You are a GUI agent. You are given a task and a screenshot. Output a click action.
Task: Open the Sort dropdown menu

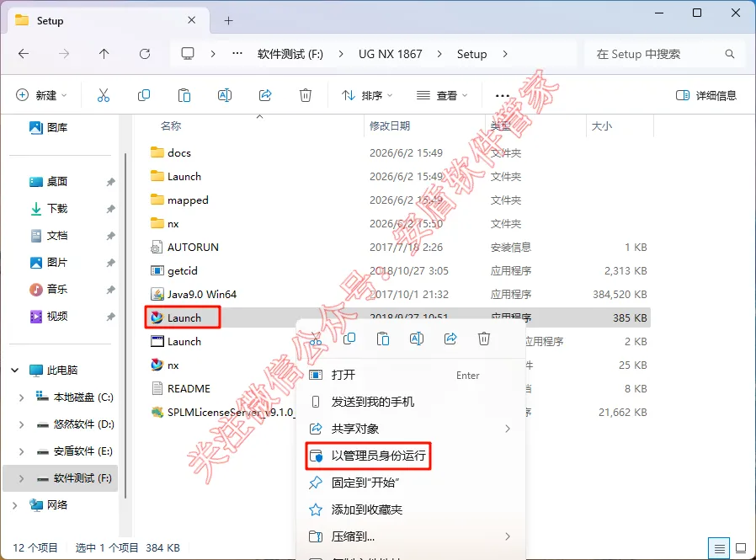pyautogui.click(x=367, y=95)
